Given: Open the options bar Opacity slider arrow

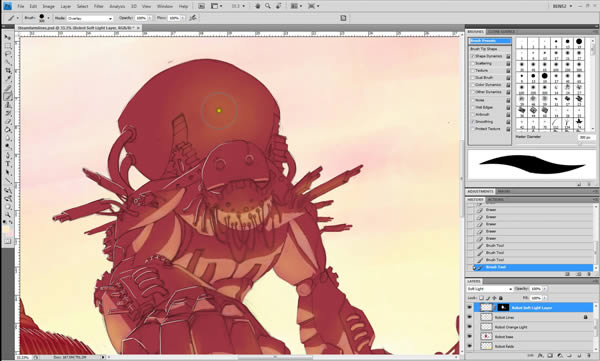Looking at the screenshot, I should [x=150, y=18].
